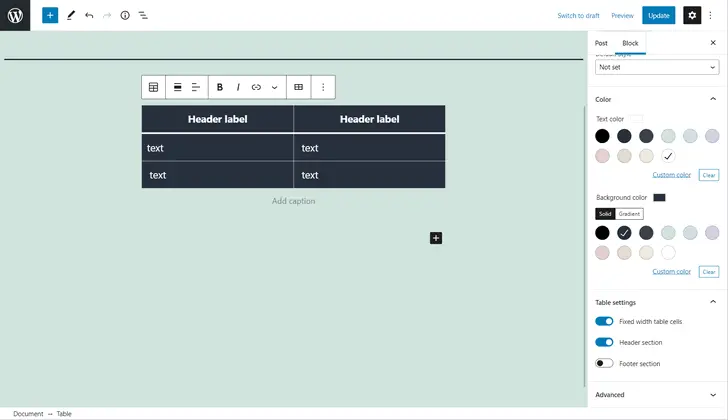Choose black text color swatch

[602, 136]
